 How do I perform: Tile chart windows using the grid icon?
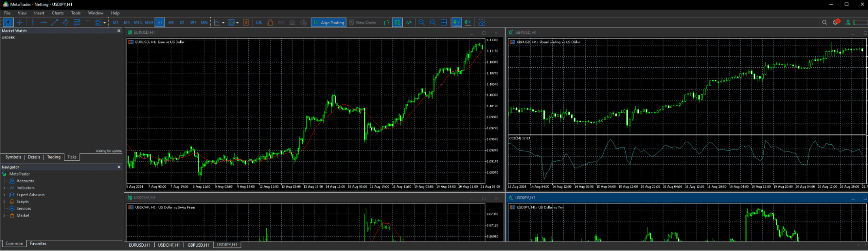click(x=444, y=23)
